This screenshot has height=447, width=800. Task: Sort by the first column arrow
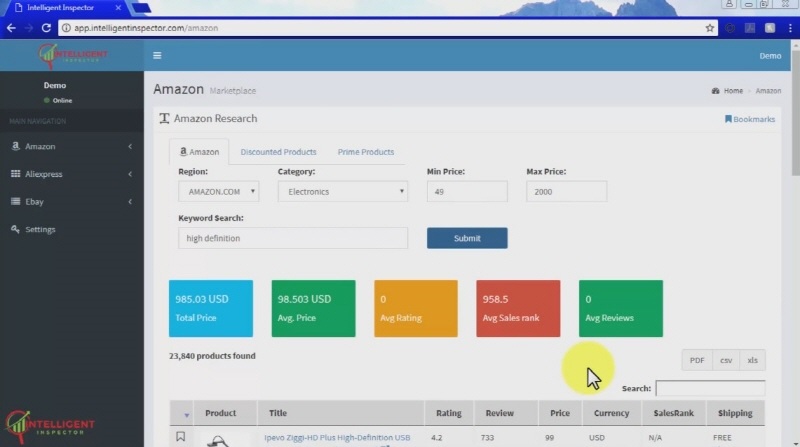186,415
